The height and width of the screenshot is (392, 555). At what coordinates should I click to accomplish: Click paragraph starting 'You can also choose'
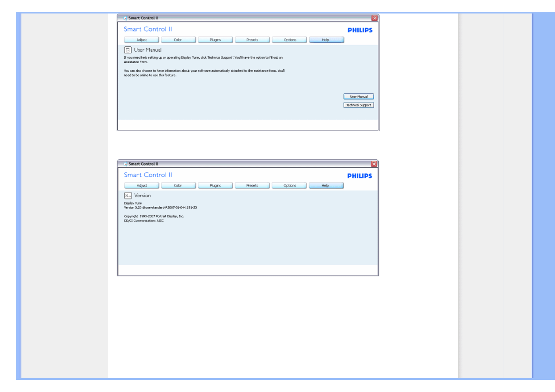coord(204,73)
